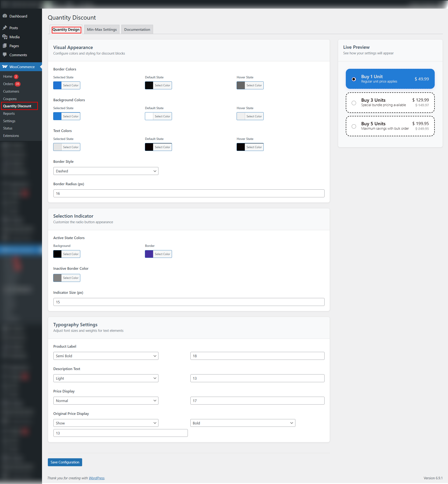Switch to the Min-Max Settings tab
Viewport: 448px width, 484px height.
click(x=102, y=30)
